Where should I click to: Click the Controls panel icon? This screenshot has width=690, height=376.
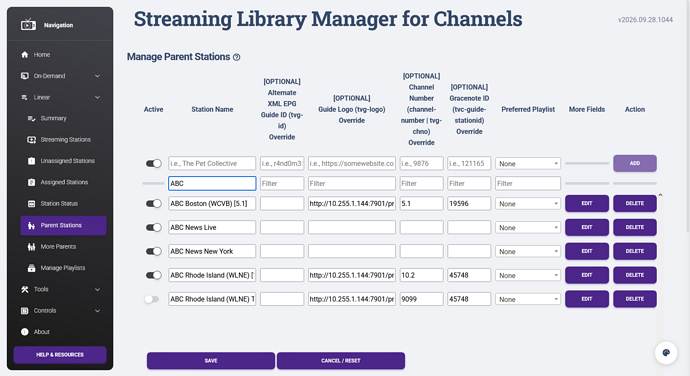(25, 310)
